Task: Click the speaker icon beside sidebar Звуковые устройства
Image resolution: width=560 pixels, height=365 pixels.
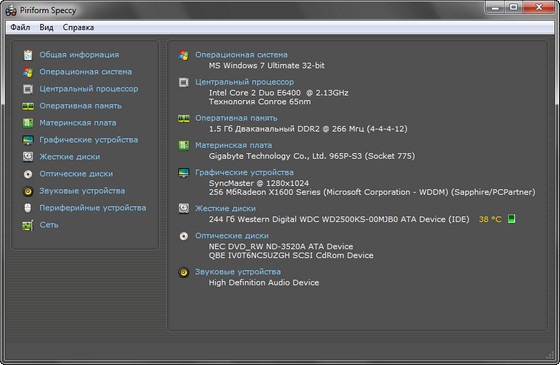Action: [28, 191]
